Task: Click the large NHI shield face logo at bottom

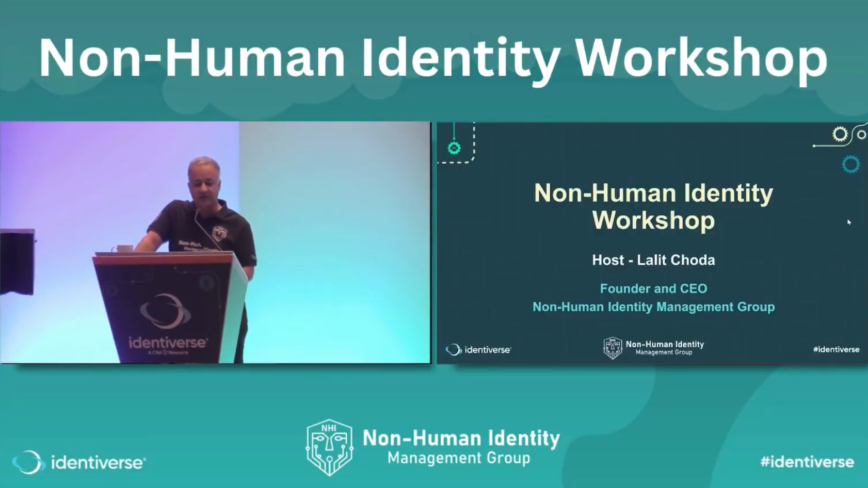Action: click(329, 447)
